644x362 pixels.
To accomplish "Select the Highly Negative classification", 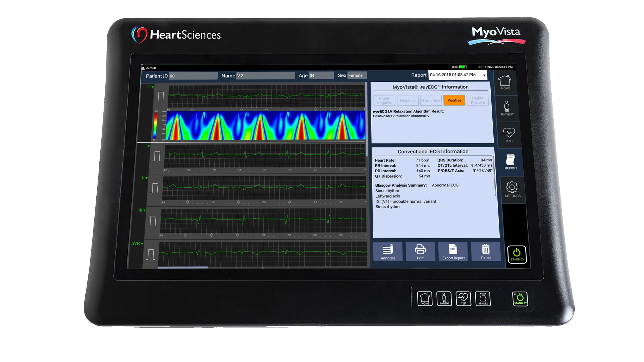I will click(x=384, y=100).
